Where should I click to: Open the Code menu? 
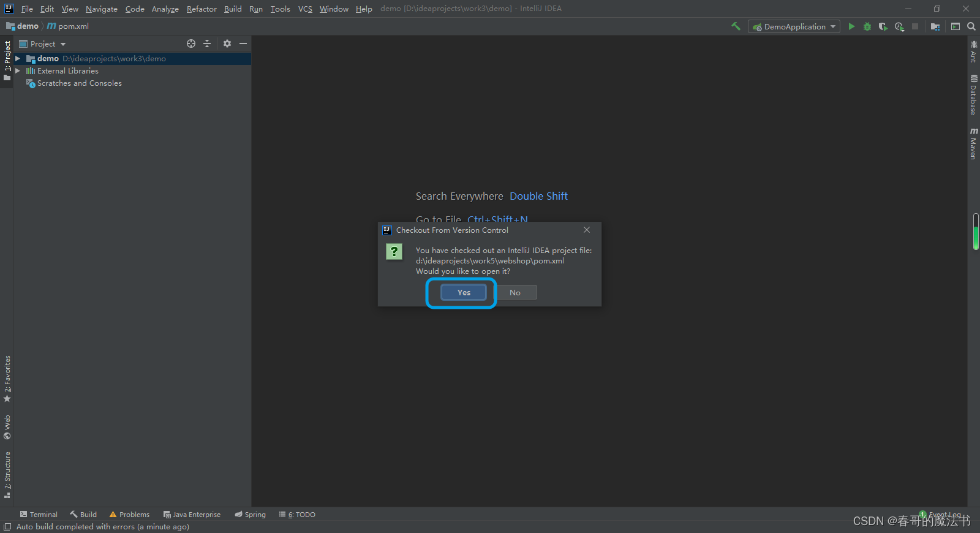click(135, 9)
